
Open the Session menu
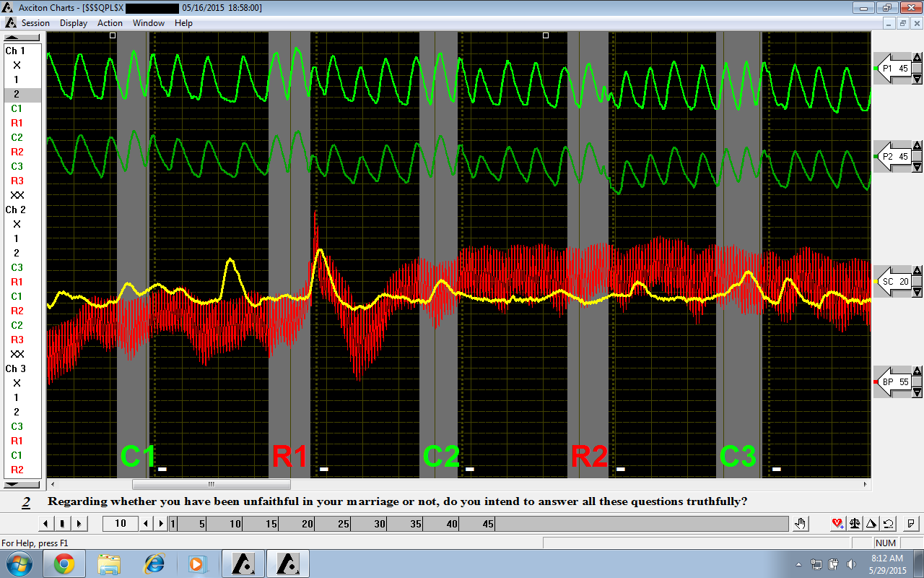point(35,23)
